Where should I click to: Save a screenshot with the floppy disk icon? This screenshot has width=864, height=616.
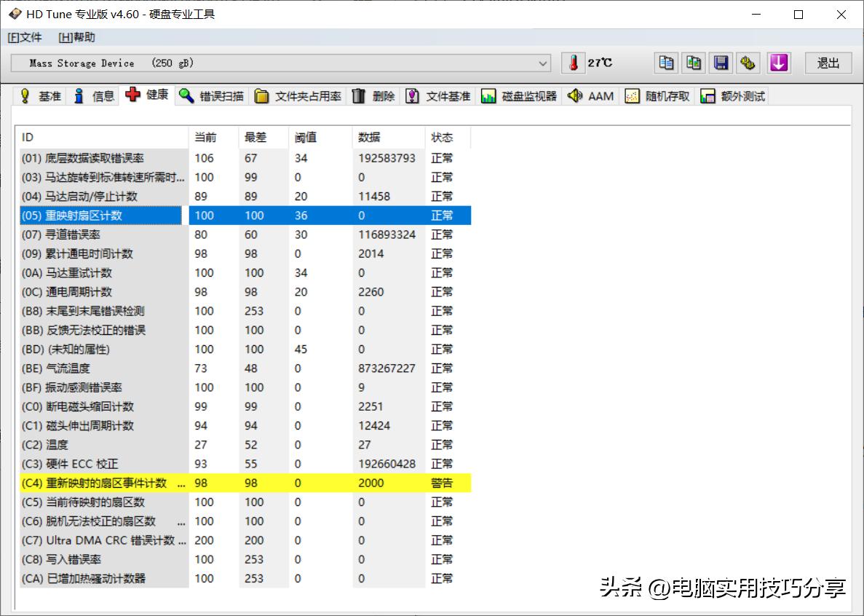tap(721, 63)
